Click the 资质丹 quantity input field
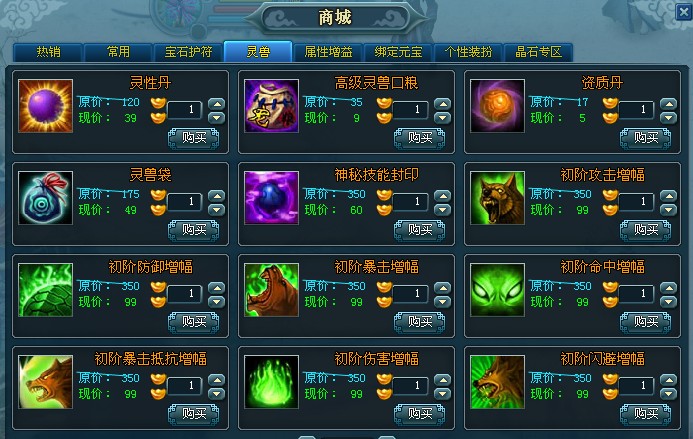This screenshot has height=439, width=693. [x=636, y=110]
